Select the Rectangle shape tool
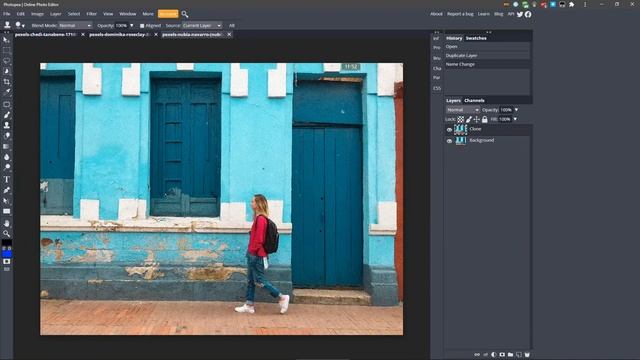 7,211
